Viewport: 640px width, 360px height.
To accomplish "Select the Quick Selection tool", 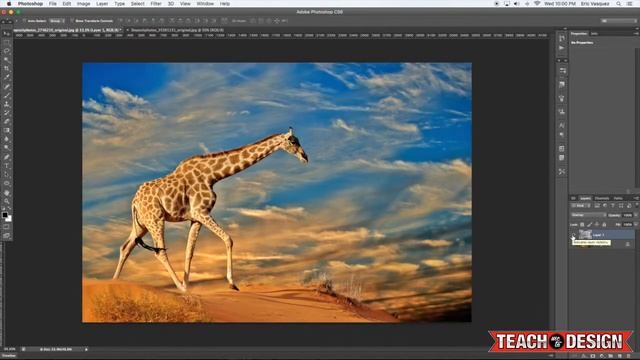I will [x=6, y=60].
